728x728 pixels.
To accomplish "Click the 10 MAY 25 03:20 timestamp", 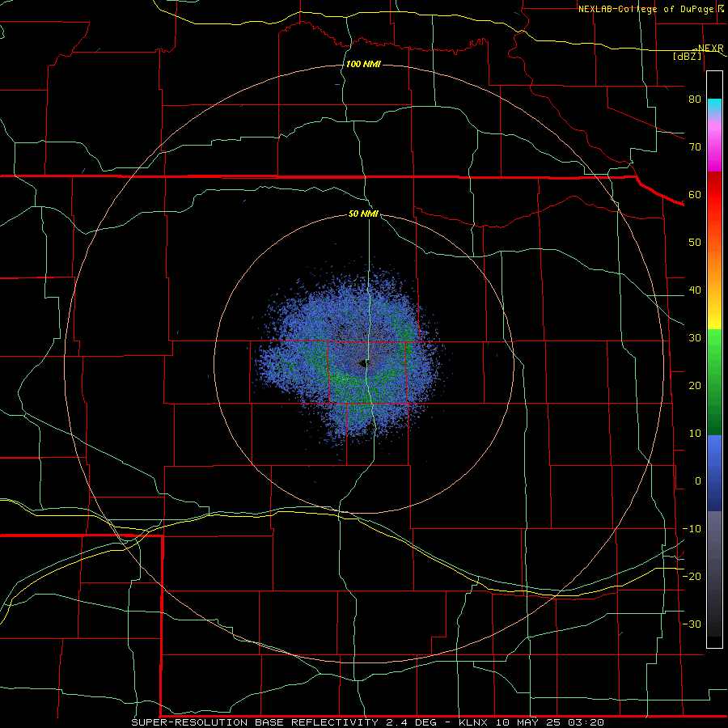I will click(550, 722).
